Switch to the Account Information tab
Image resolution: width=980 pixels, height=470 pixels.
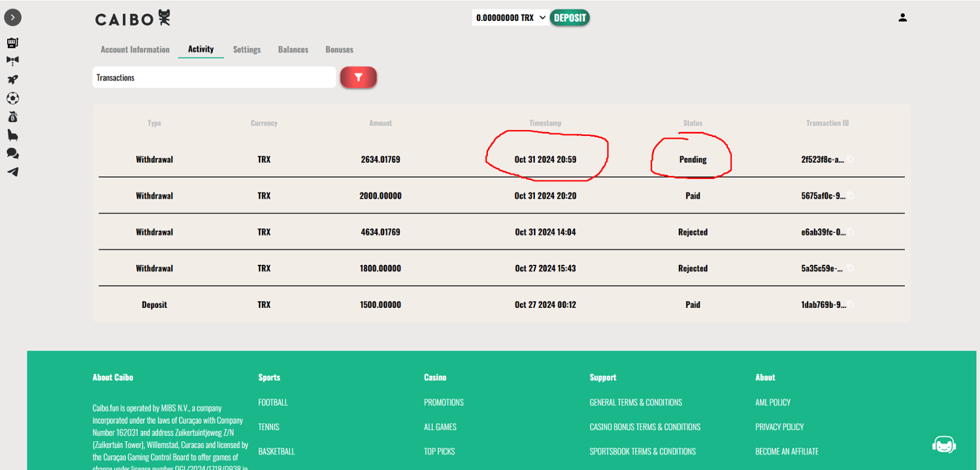[x=135, y=50]
